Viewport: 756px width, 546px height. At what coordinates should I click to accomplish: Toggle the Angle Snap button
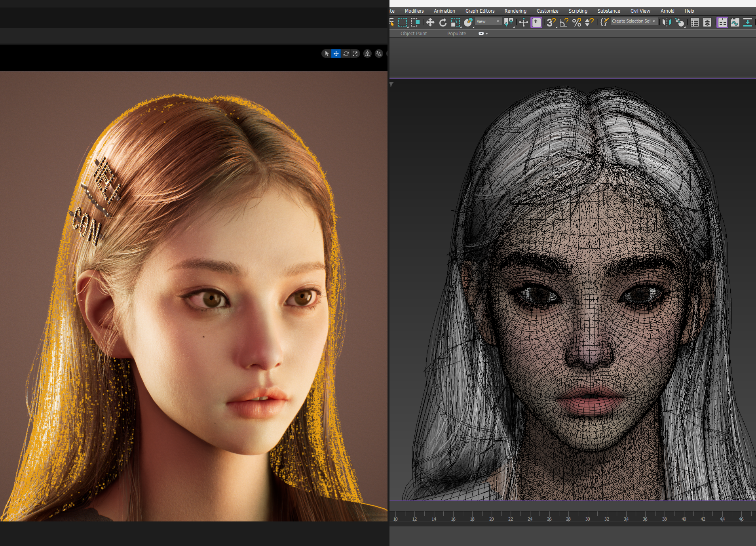click(564, 22)
